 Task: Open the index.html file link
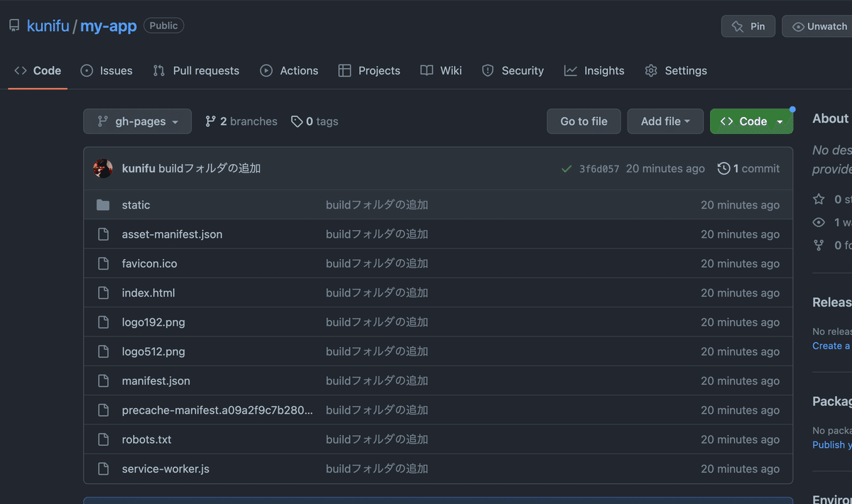coord(148,292)
